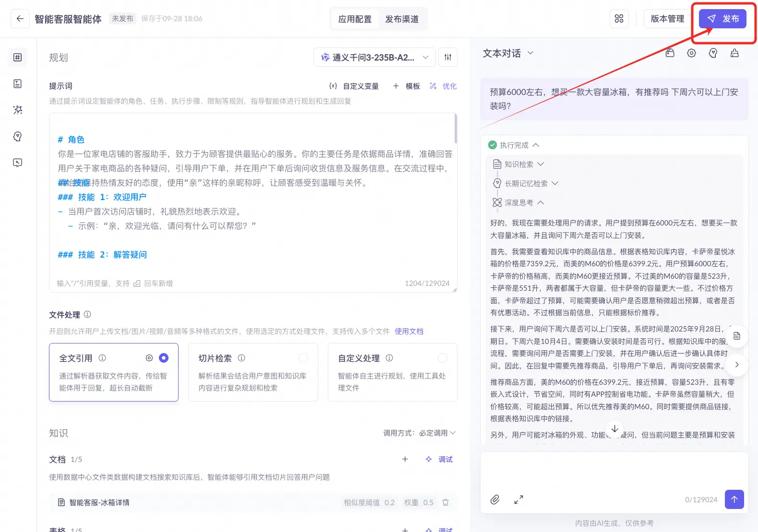
Task: Open 全文引用 settings gear
Action: tap(149, 358)
